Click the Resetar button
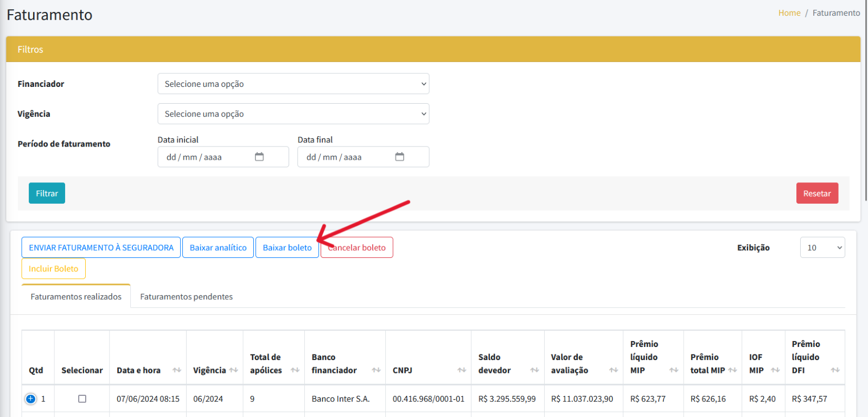Screen dimensions: 868x417 pyautogui.click(x=817, y=193)
